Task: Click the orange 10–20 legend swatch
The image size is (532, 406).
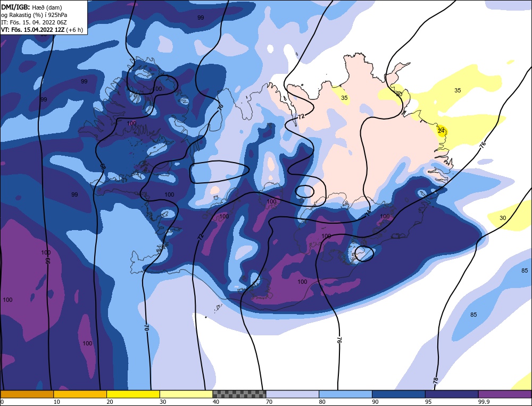Action: click(x=80, y=394)
